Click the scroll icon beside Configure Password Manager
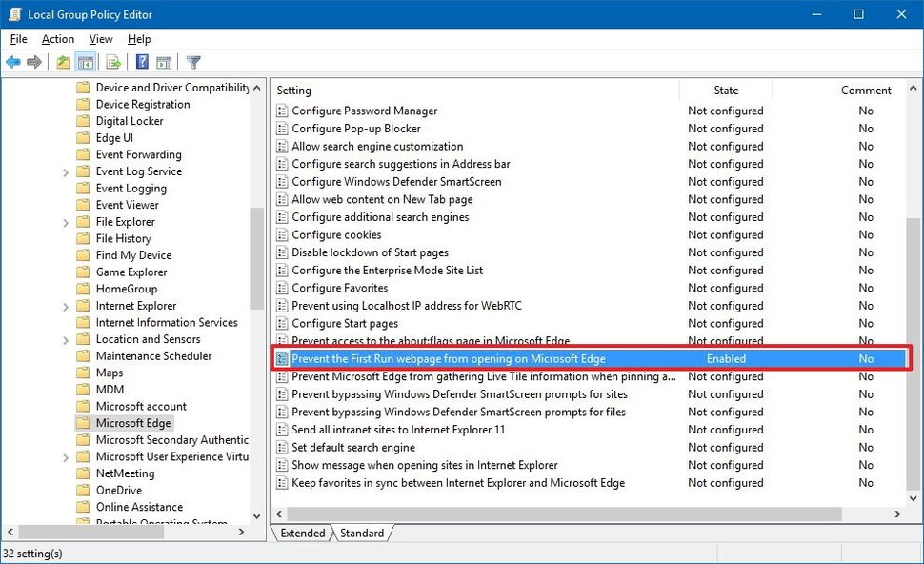This screenshot has width=924, height=564. (x=282, y=111)
